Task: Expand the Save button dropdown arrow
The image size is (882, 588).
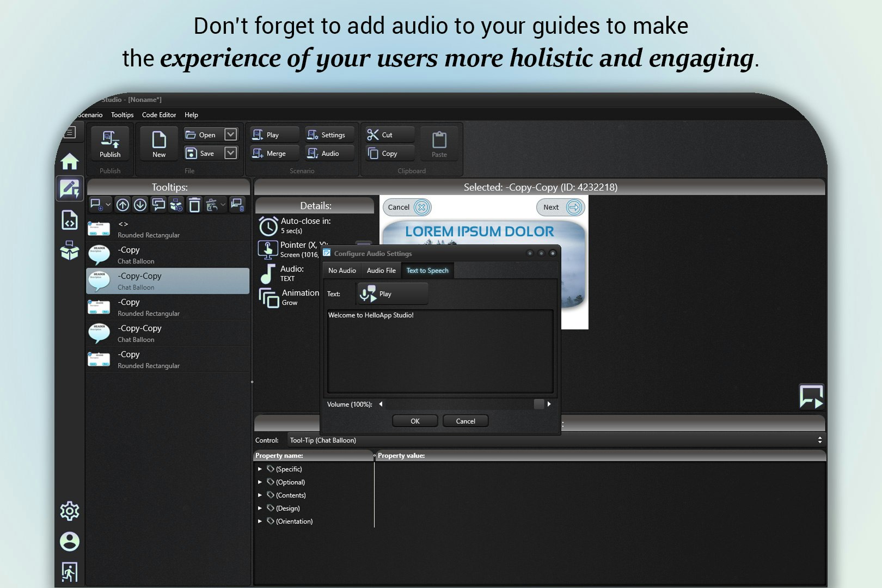Action: 231,153
